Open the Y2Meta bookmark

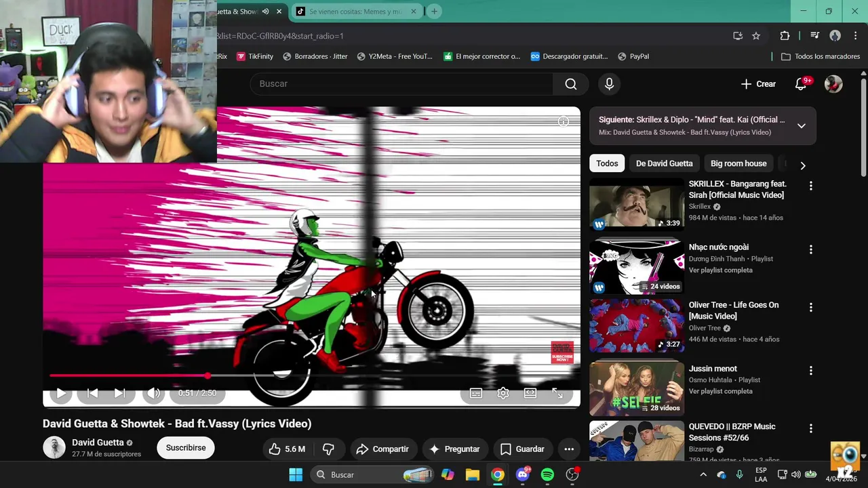point(395,56)
